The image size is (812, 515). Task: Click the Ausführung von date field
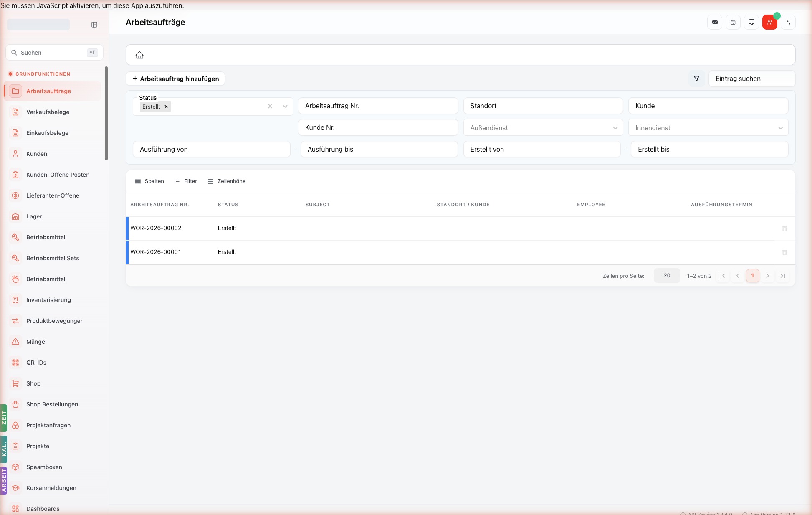point(212,149)
